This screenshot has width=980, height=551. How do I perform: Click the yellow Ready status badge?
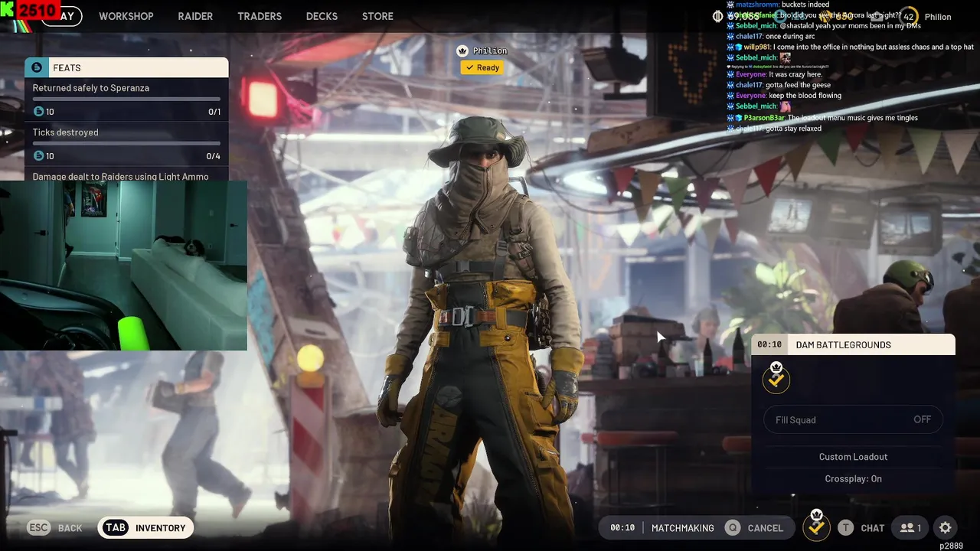pyautogui.click(x=482, y=67)
